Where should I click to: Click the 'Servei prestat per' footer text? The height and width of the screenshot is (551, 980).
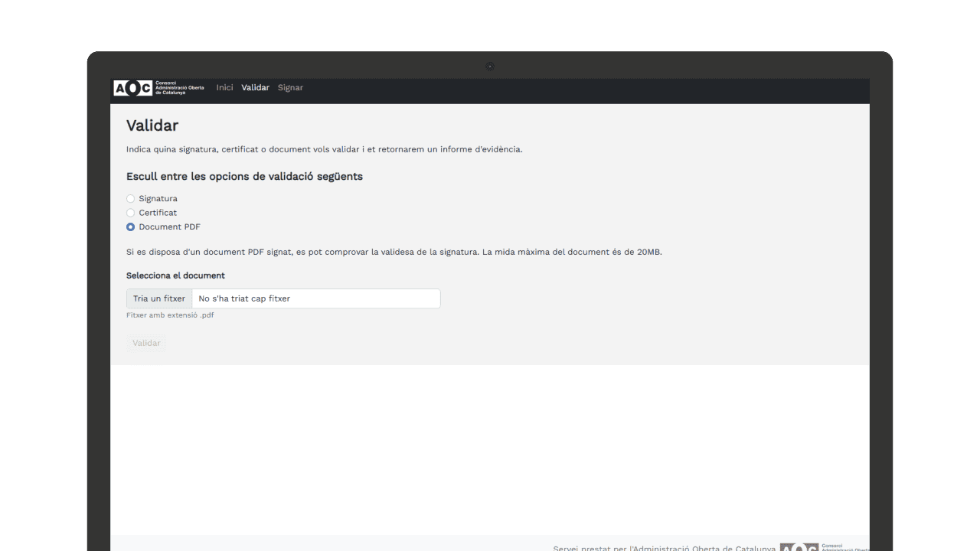(664, 548)
